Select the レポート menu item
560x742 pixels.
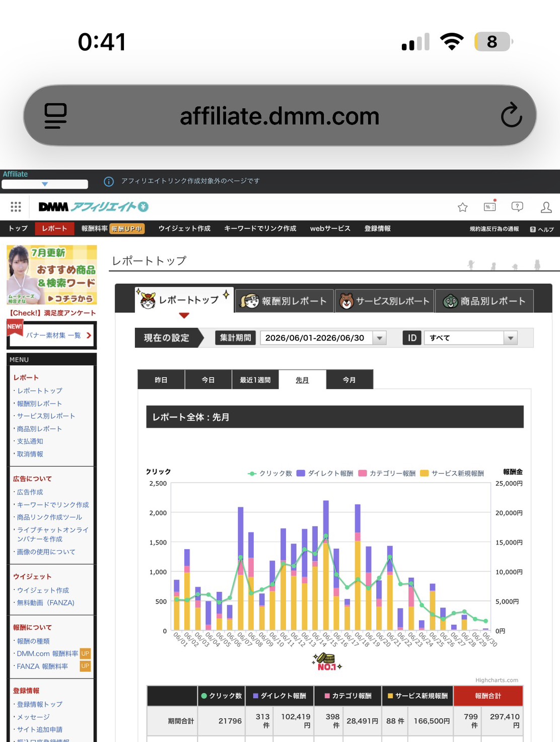[54, 229]
